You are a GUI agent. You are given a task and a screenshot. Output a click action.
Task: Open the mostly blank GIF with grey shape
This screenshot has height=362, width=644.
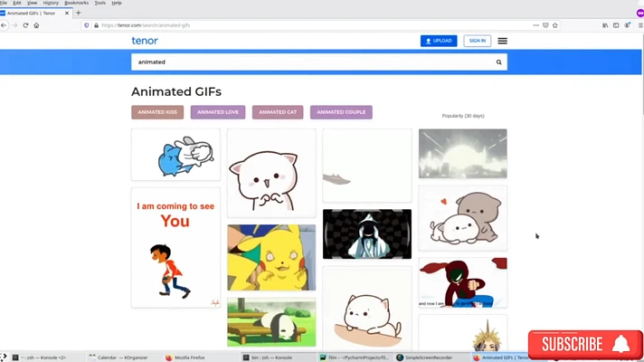point(366,166)
